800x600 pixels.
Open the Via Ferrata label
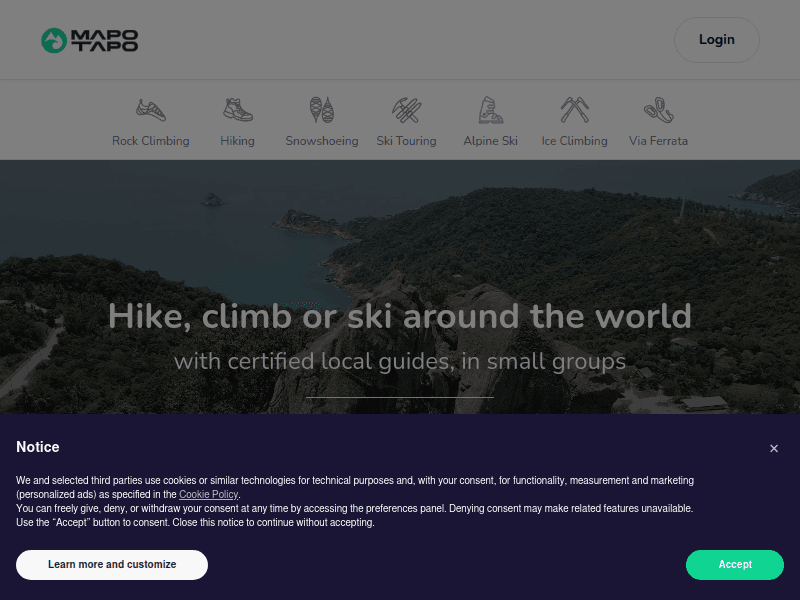pyautogui.click(x=659, y=141)
